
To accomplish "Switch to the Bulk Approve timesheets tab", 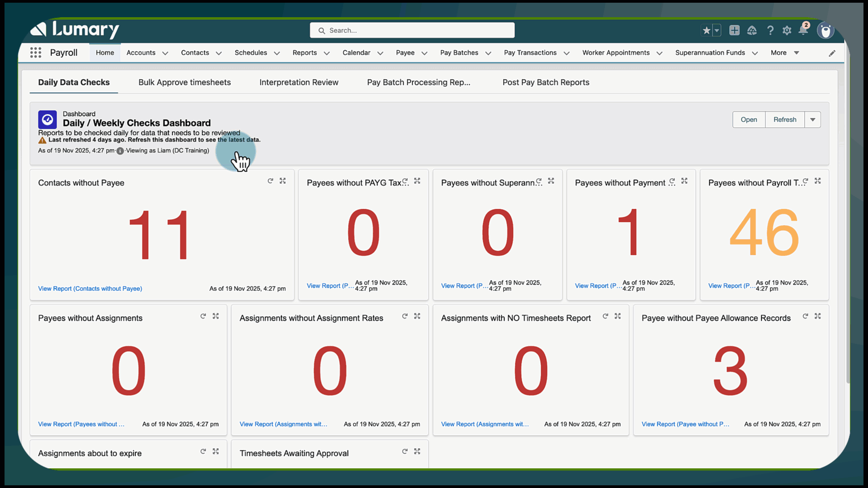I will [x=184, y=82].
